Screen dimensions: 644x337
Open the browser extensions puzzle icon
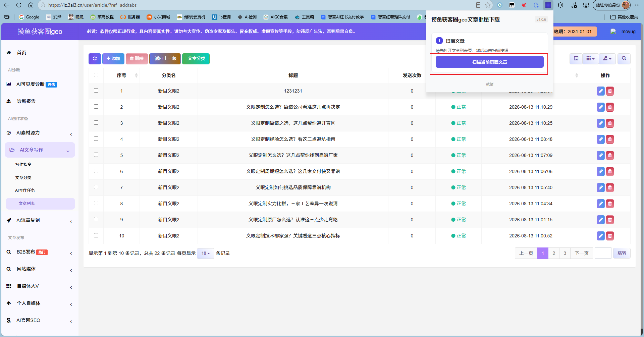[560, 5]
